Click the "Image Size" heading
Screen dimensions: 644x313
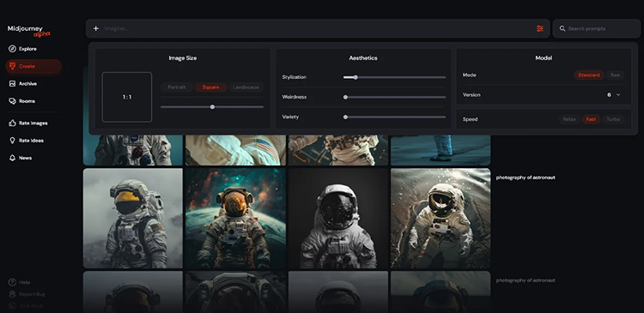[182, 58]
